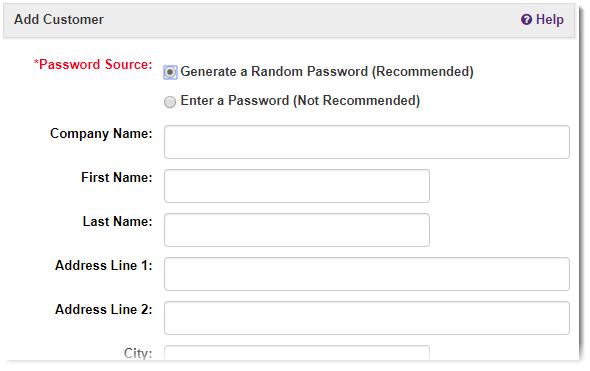Click the City input field
The width and height of the screenshot is (590, 371).
[297, 353]
